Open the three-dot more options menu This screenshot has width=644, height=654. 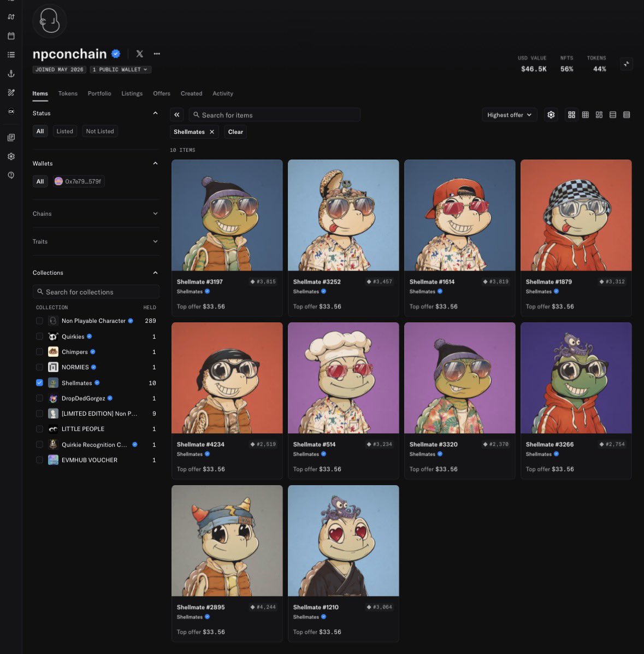(x=157, y=54)
